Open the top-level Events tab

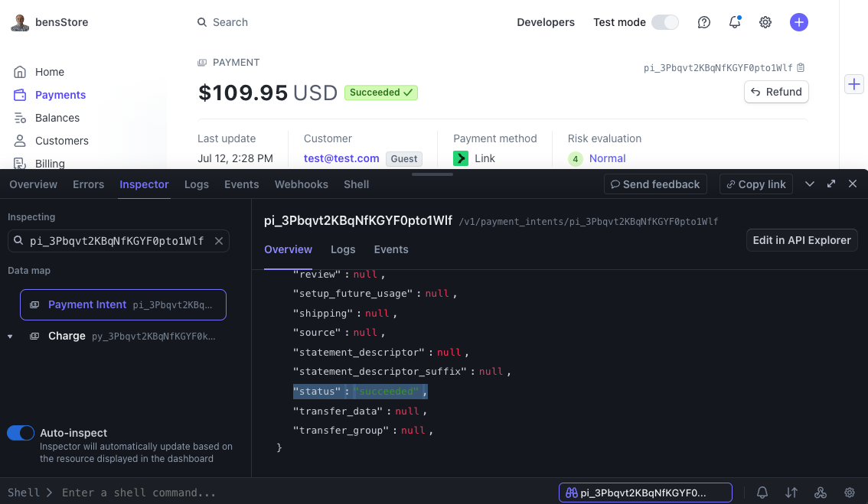[x=241, y=184]
